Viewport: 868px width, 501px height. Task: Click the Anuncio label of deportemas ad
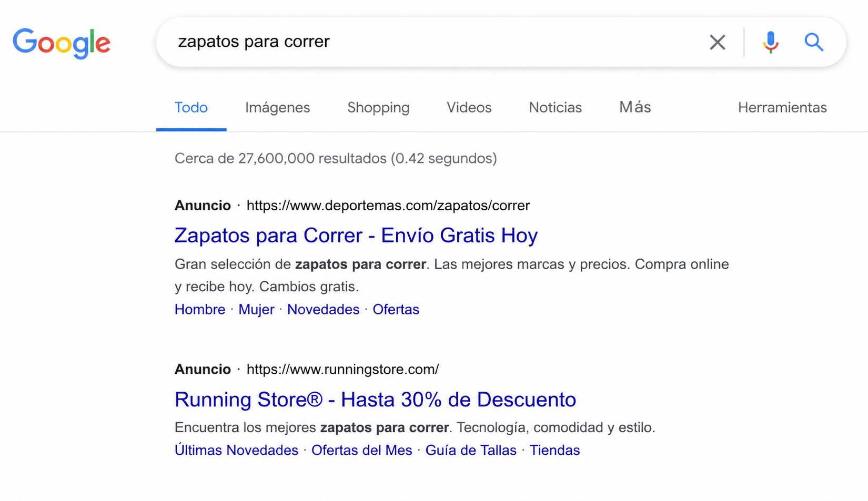coord(203,206)
